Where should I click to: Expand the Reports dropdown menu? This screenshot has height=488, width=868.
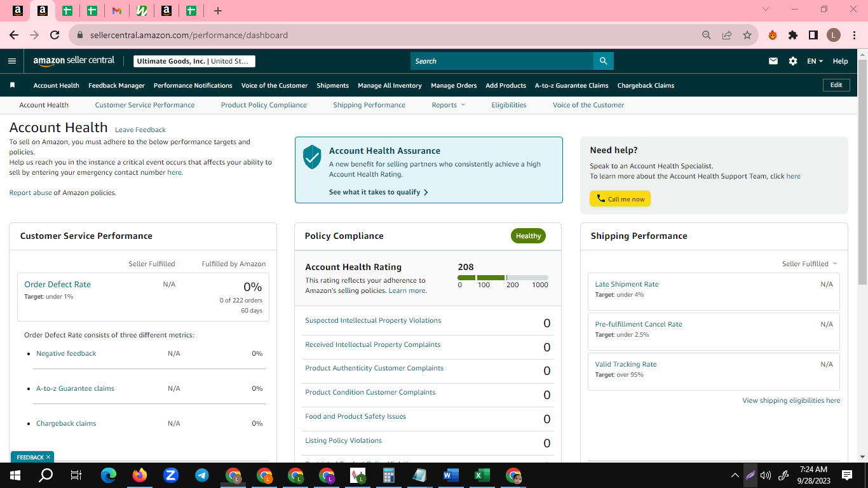coord(449,105)
